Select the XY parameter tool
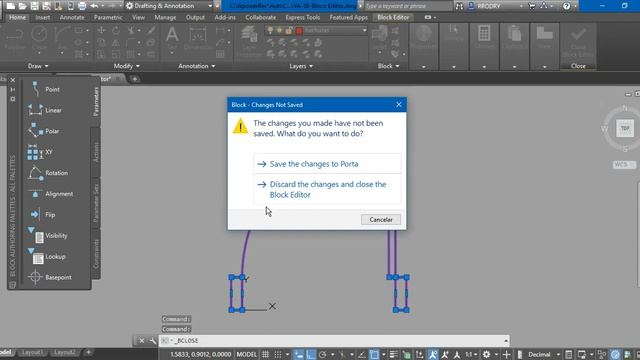The image size is (640, 360). point(40,152)
